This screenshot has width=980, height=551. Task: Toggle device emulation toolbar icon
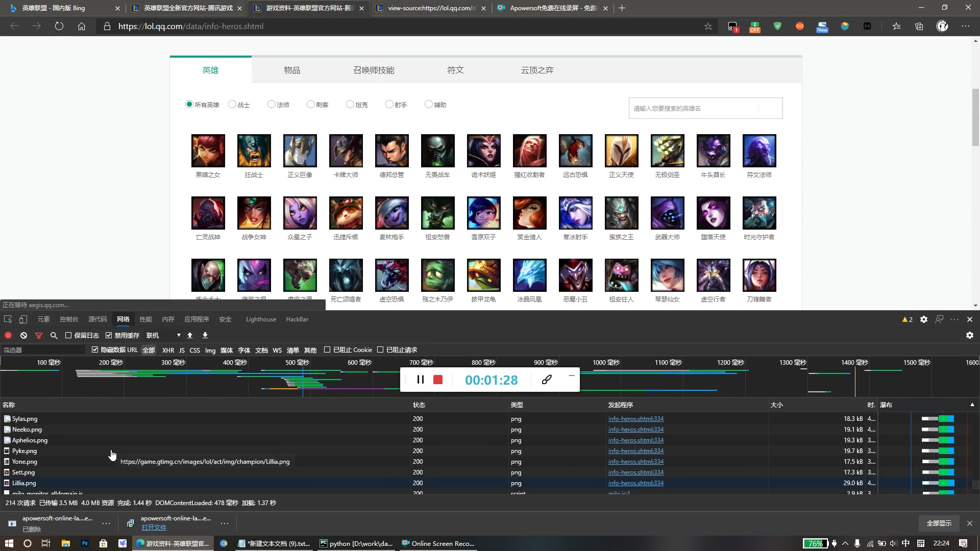(x=23, y=319)
